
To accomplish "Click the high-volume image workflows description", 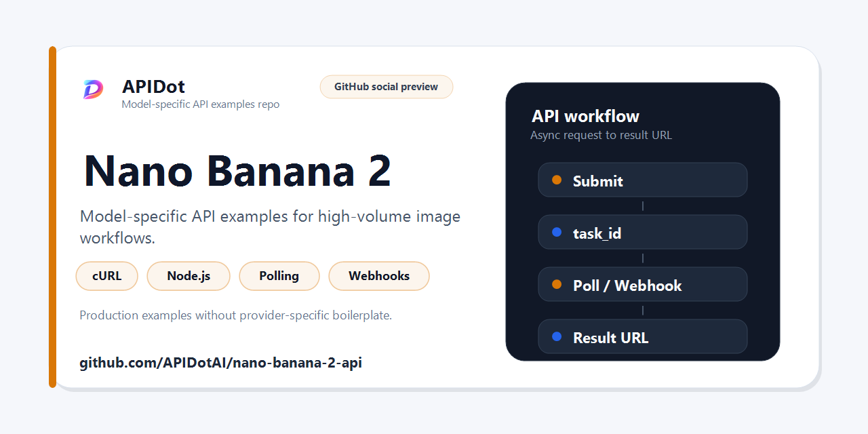I will [x=270, y=227].
